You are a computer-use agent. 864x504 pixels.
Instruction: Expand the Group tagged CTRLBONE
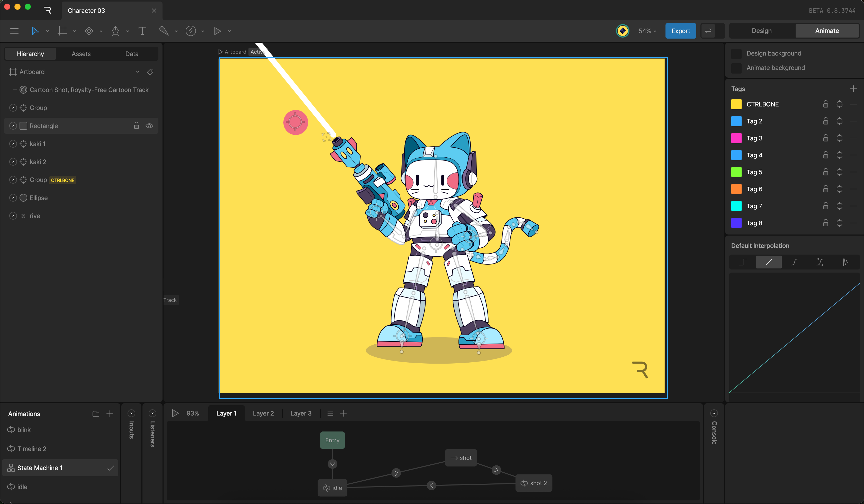click(13, 180)
